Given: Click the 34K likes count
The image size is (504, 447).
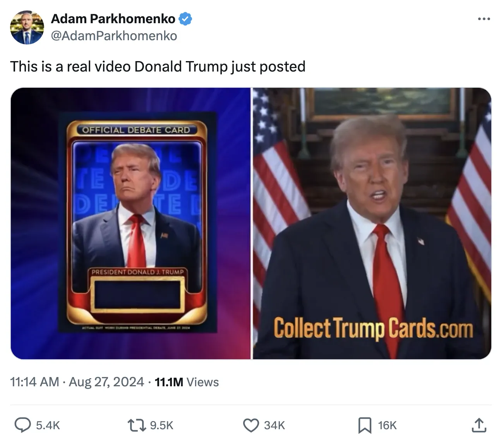Looking at the screenshot, I should [274, 425].
